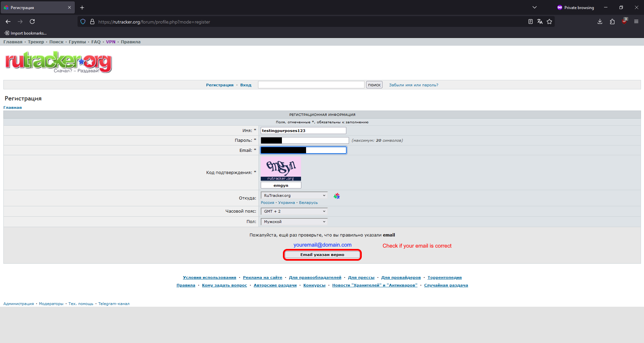Click the поиск search button
Viewport: 644px width, 343px height.
374,85
